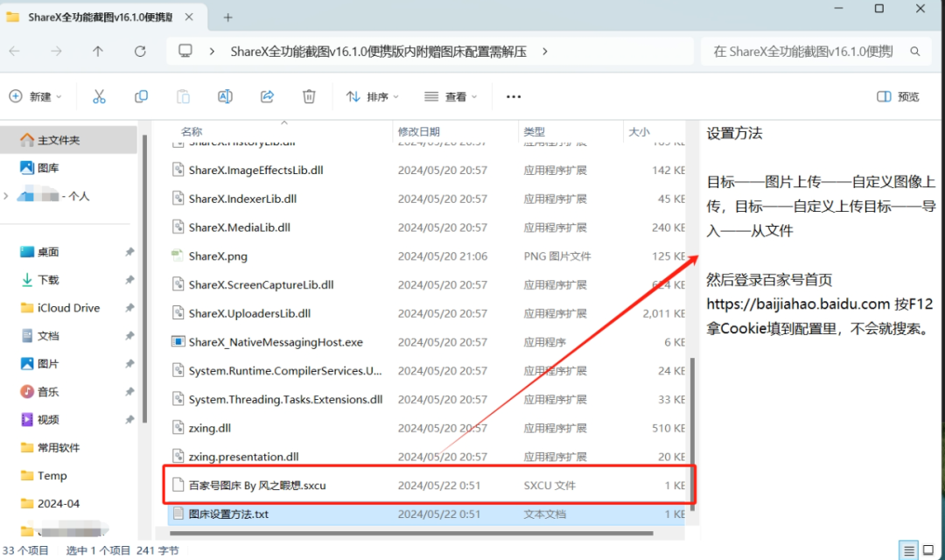Click the pin icon next to 桌面
The image size is (945, 560).
tap(129, 252)
